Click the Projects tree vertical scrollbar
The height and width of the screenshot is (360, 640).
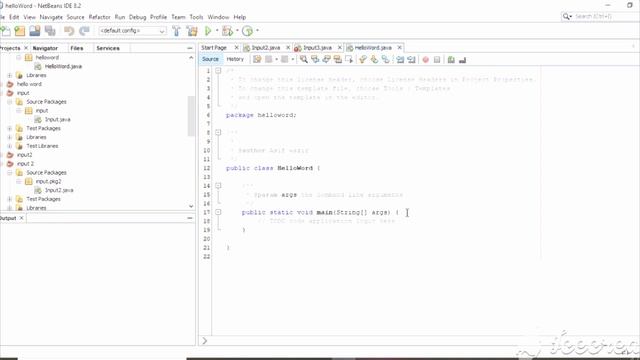pyautogui.click(x=191, y=116)
